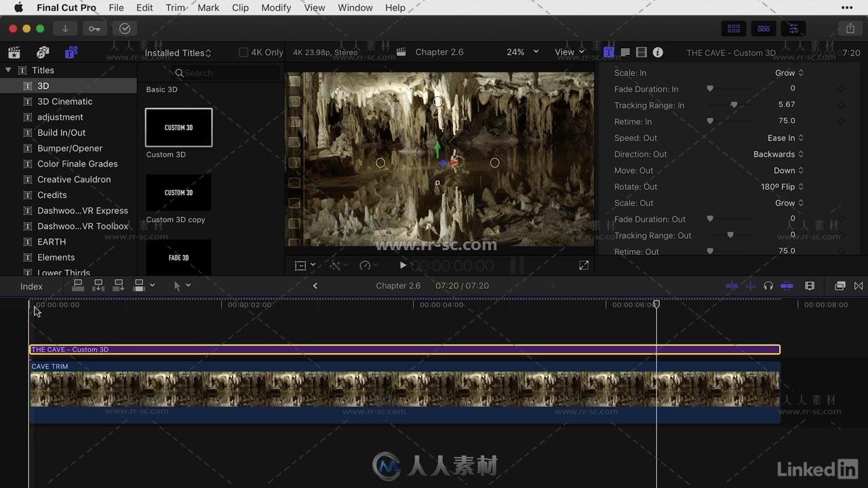Click the Import Media arrow button
868x488 pixels.
coord(65,28)
